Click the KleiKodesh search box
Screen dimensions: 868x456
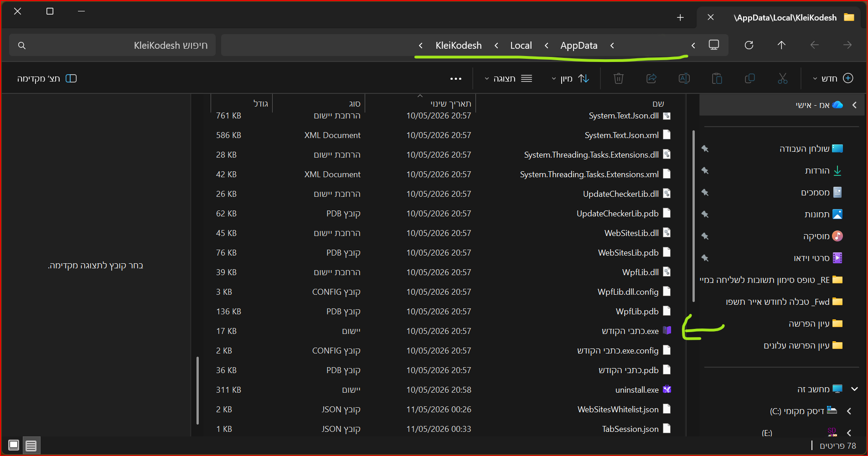112,45
